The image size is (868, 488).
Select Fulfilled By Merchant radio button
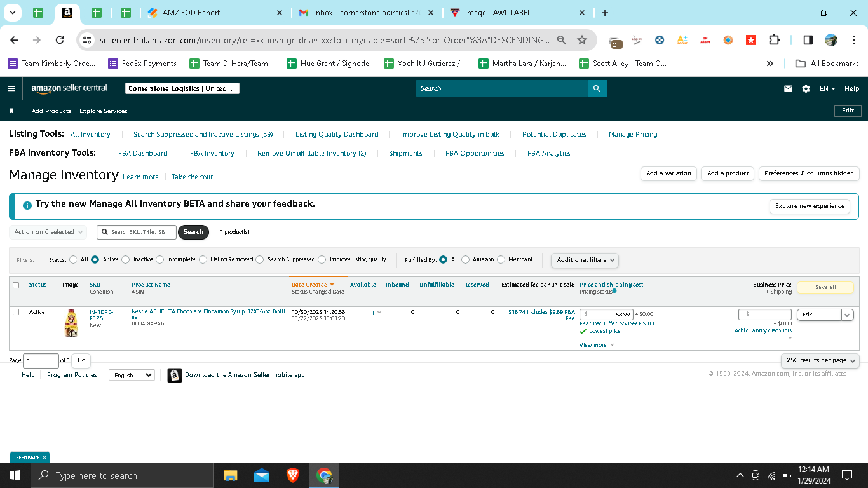pyautogui.click(x=501, y=259)
